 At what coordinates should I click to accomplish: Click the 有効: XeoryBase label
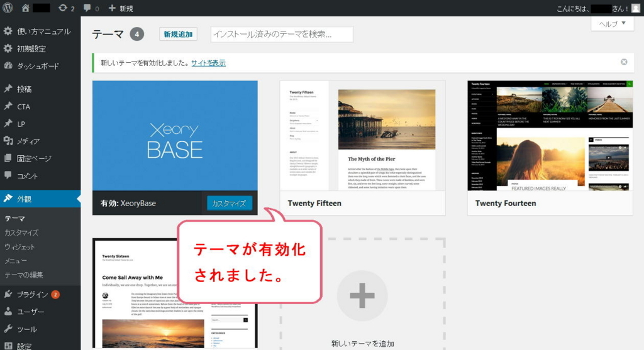point(128,203)
